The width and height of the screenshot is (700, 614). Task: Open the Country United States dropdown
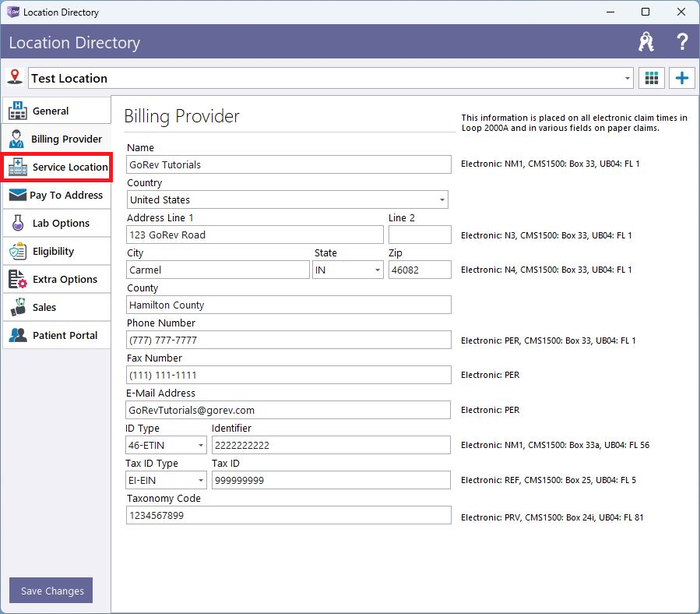tap(441, 199)
